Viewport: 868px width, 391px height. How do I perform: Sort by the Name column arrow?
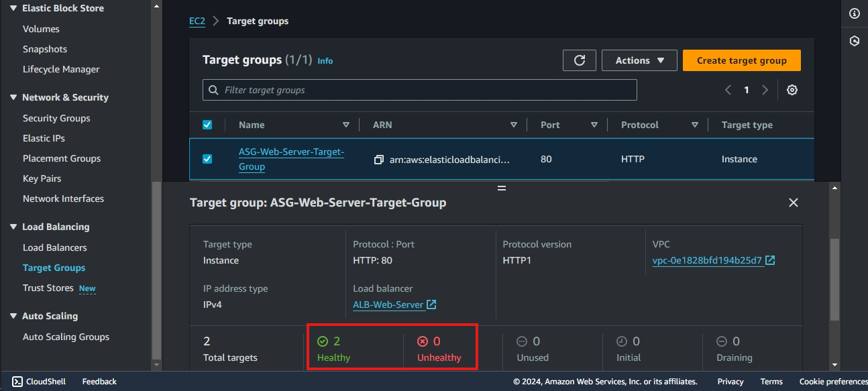click(x=346, y=125)
